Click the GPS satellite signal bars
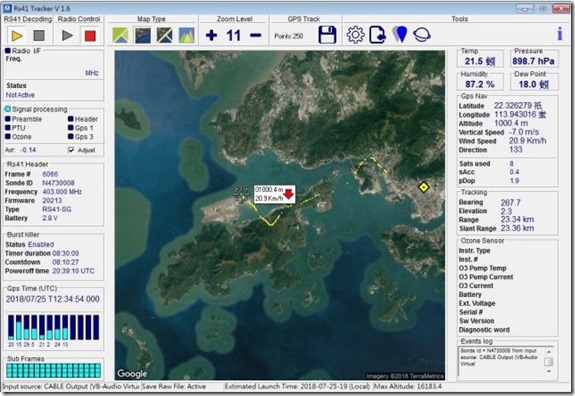575x396 pixels. tap(54, 327)
